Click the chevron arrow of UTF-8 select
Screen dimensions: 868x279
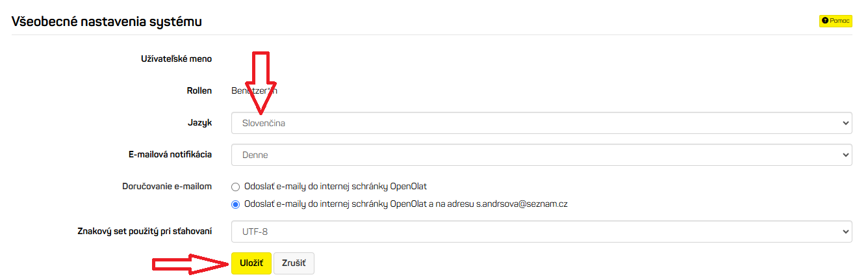[x=845, y=231]
